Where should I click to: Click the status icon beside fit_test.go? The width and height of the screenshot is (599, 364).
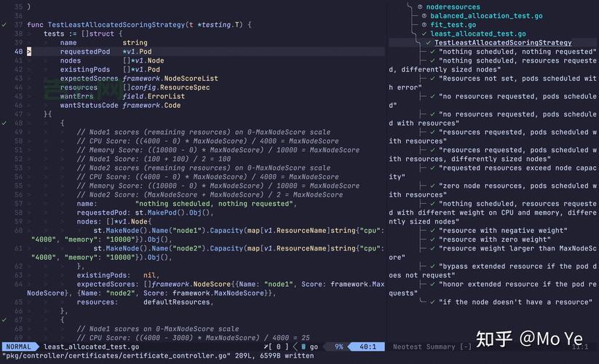(424, 25)
